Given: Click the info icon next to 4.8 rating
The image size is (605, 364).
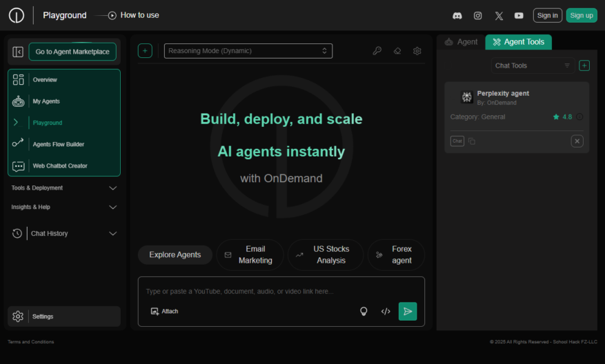Looking at the screenshot, I should click(579, 117).
